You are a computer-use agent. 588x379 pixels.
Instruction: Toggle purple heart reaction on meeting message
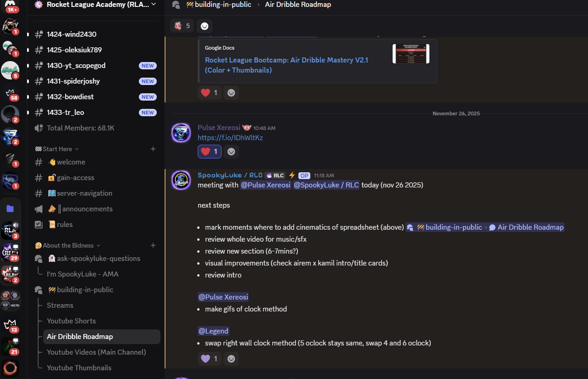210,358
